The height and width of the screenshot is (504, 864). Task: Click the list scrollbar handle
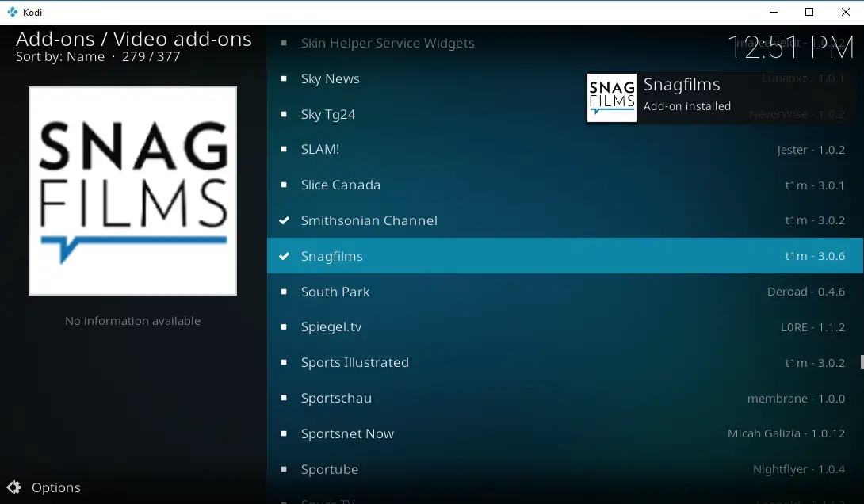pyautogui.click(x=862, y=362)
